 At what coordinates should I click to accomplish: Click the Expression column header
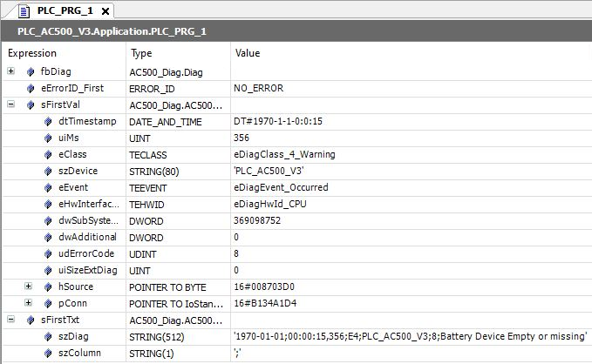[35, 53]
